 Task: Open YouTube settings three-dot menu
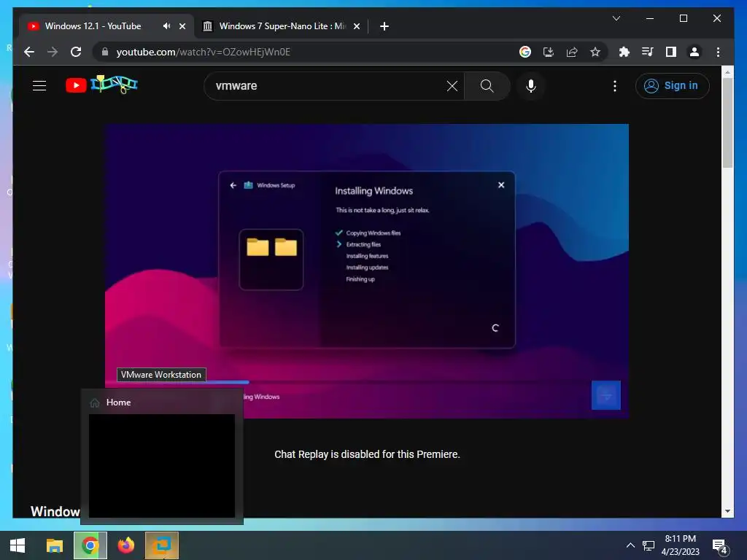614,86
